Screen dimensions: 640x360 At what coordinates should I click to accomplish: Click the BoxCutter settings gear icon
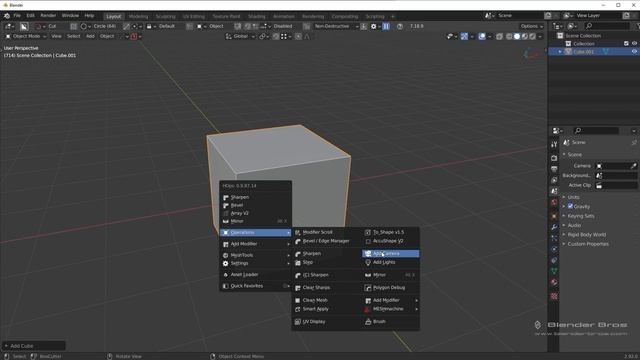tap(373, 26)
